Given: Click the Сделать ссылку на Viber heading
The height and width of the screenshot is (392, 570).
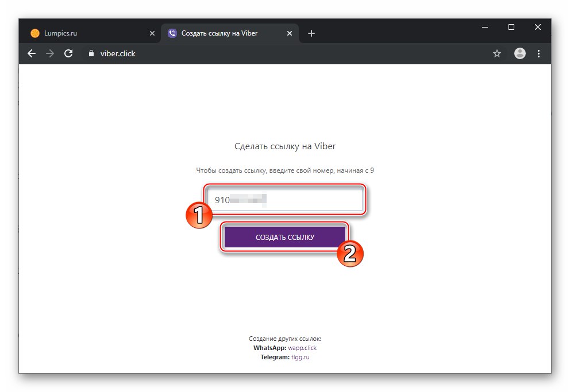Looking at the screenshot, I should pyautogui.click(x=285, y=146).
